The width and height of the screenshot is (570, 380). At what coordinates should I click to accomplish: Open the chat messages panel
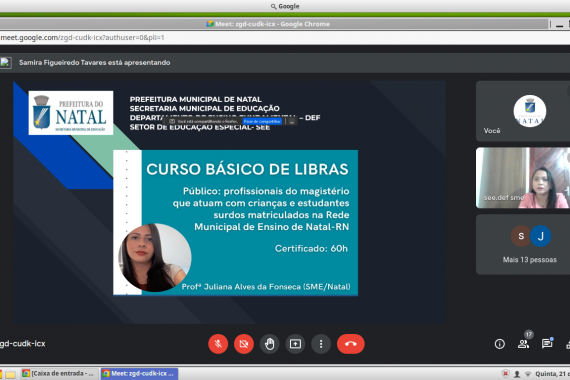click(x=547, y=343)
